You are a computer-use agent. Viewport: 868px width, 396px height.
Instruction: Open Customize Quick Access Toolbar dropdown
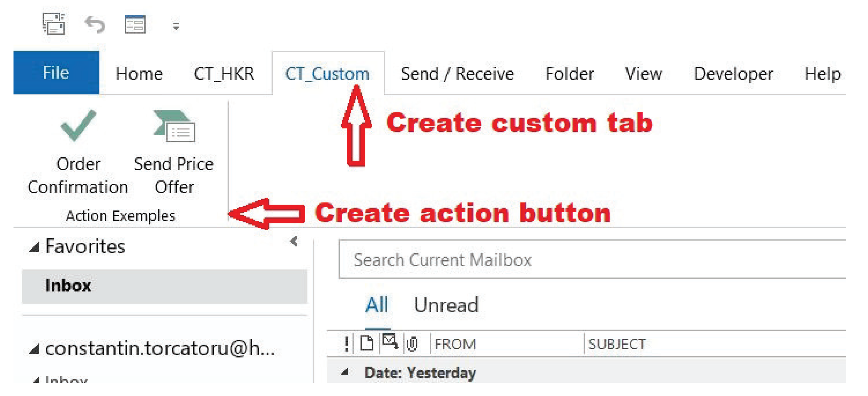(x=176, y=26)
